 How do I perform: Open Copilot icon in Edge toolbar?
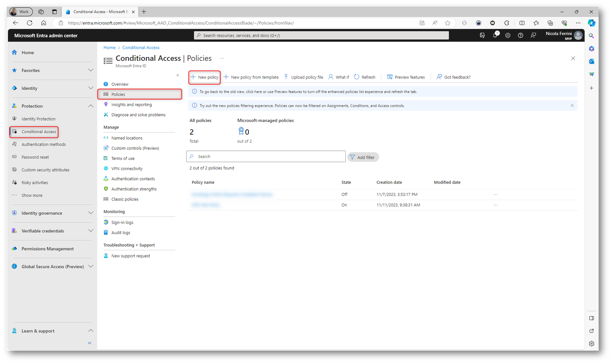591,23
